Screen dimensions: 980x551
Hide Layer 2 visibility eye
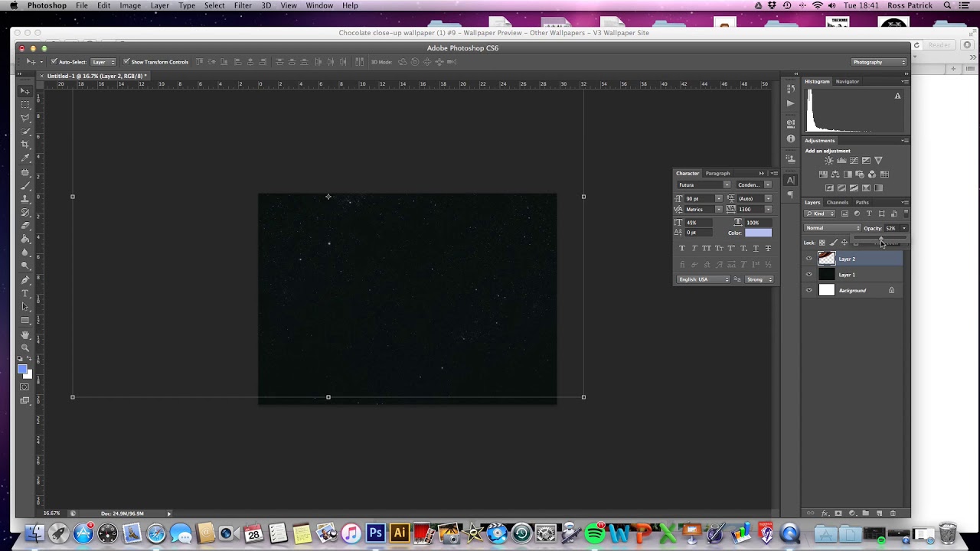point(809,259)
